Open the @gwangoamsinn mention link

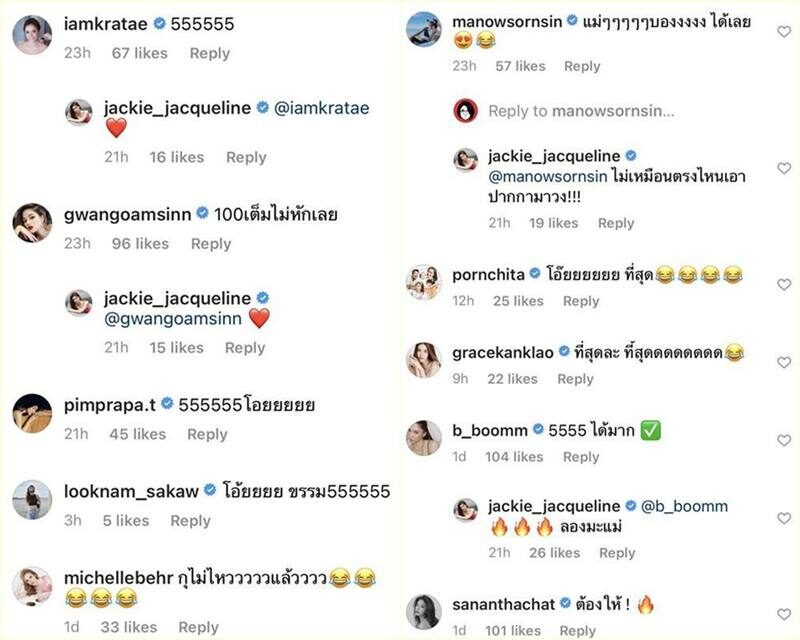[x=172, y=319]
